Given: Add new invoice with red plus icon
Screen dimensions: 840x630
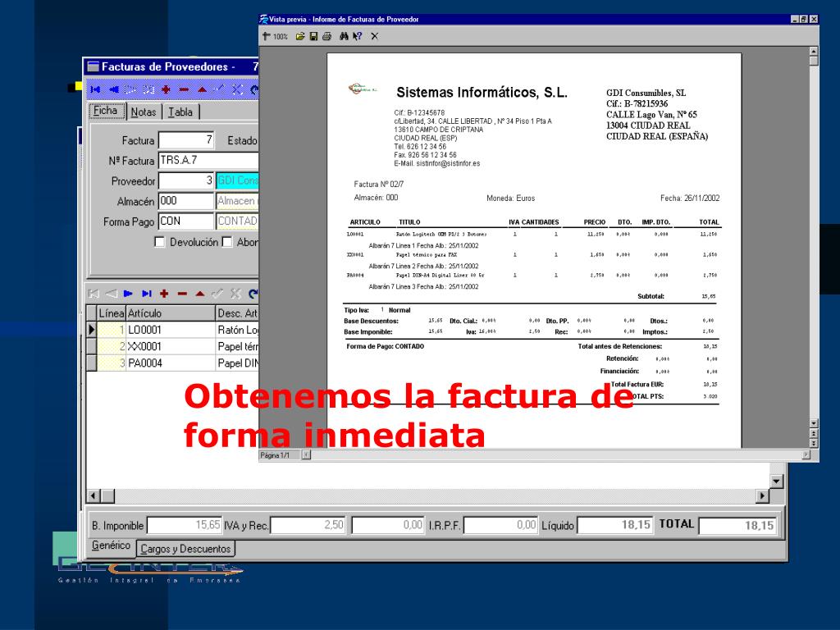Looking at the screenshot, I should [x=166, y=89].
